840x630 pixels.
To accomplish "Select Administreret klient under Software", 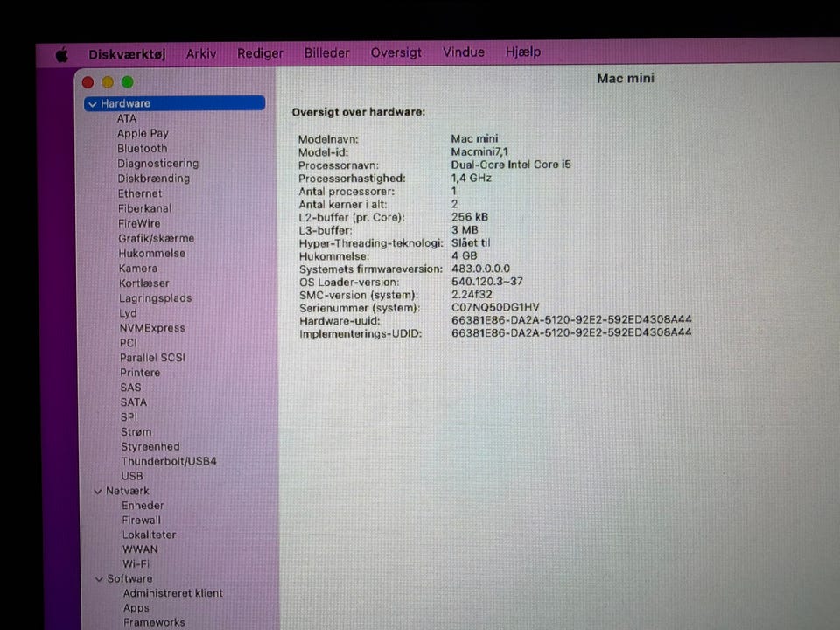I will [x=173, y=593].
